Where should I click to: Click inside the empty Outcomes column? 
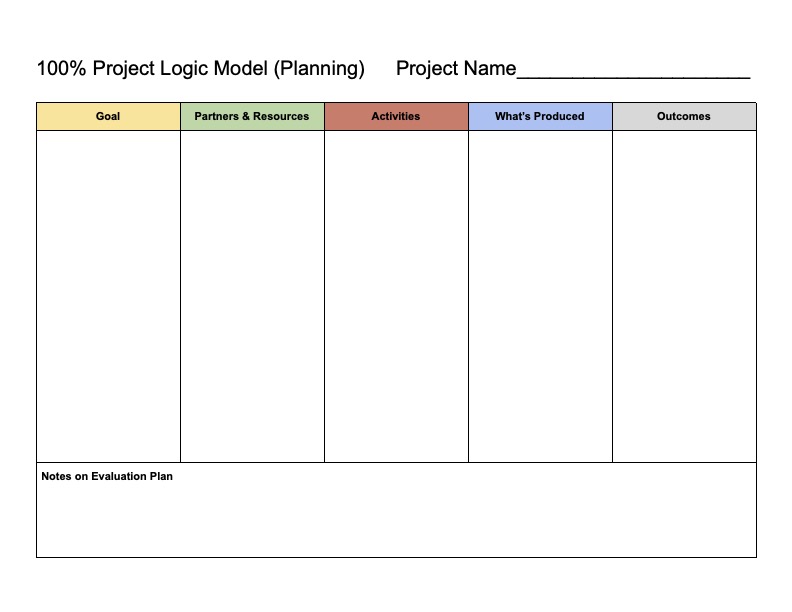[684, 296]
